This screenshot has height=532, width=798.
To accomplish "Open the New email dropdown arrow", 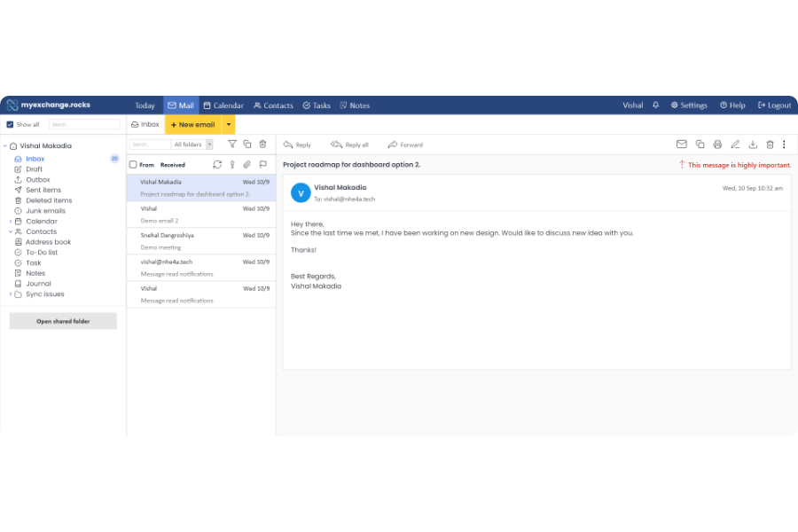I will point(229,125).
